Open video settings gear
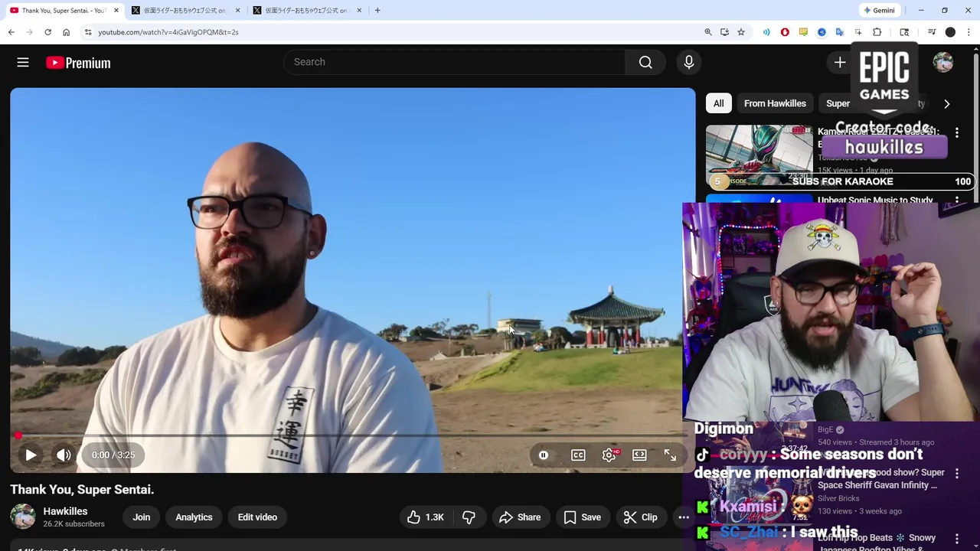980x551 pixels. (609, 455)
